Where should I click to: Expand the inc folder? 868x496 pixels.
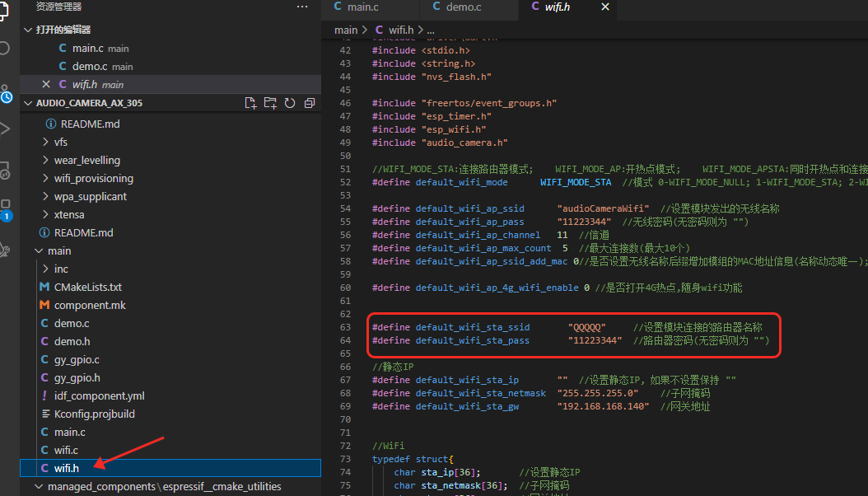[x=45, y=269]
